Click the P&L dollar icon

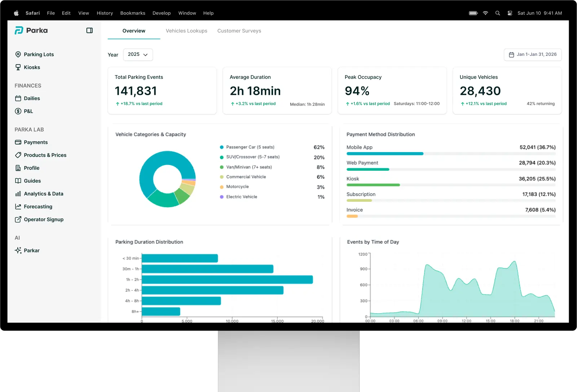[18, 111]
